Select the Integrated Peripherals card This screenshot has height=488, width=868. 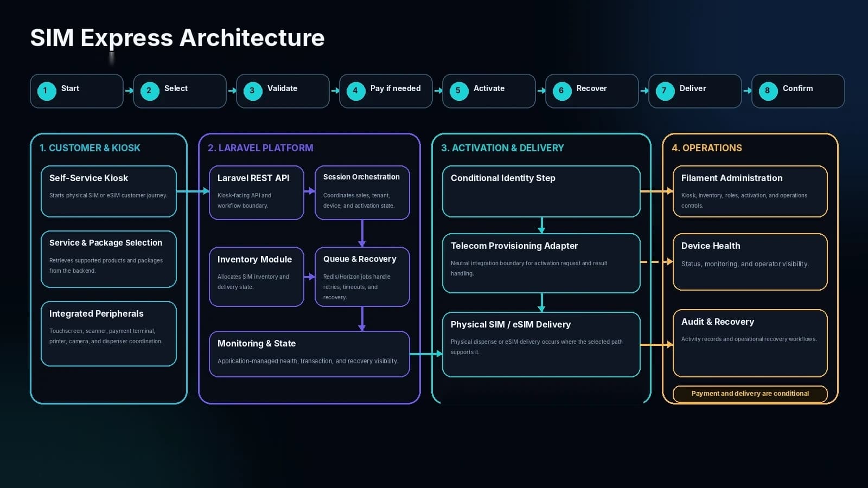coord(108,333)
